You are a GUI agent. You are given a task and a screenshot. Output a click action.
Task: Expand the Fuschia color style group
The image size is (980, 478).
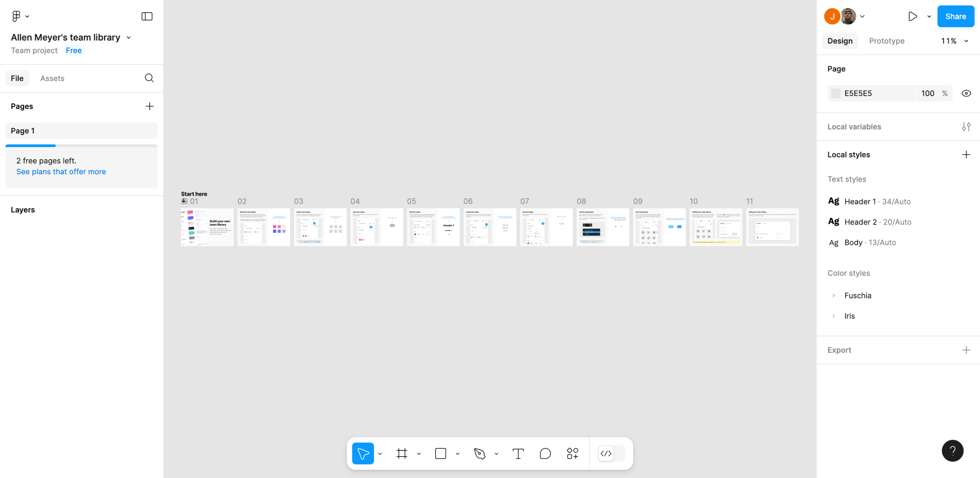[834, 295]
